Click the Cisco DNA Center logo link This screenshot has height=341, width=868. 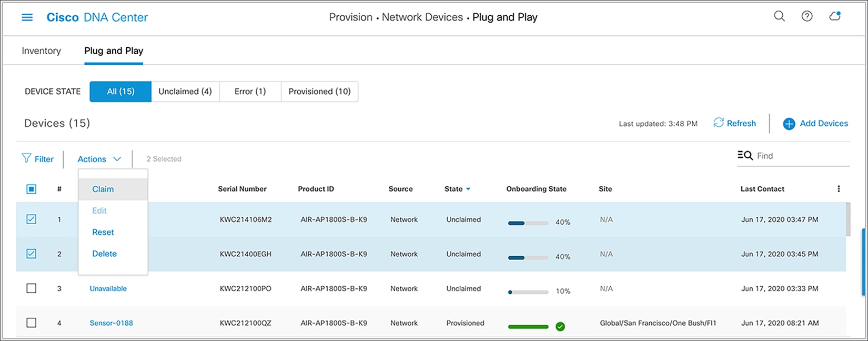click(97, 17)
